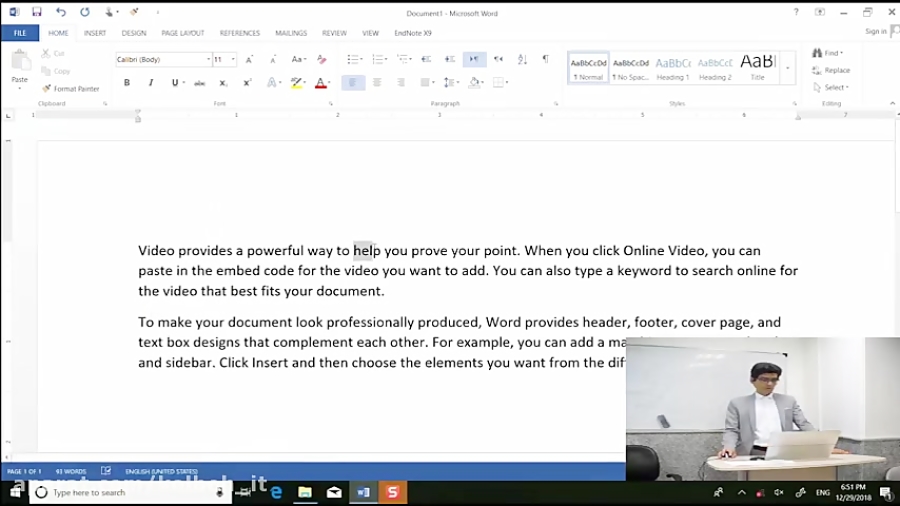Click the Sign in link
This screenshot has width=900, height=506.
pos(876,32)
